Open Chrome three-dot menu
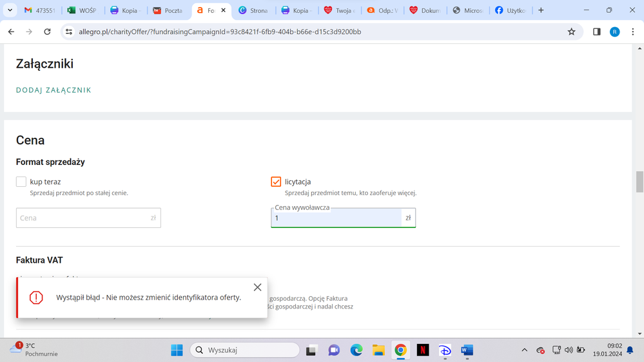644x362 pixels. tap(633, 32)
